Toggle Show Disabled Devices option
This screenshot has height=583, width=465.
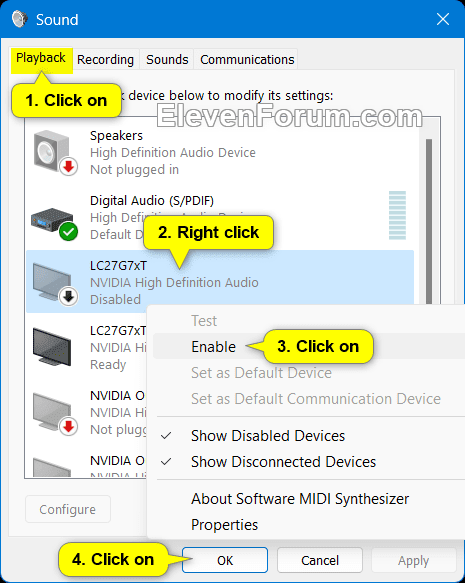(268, 436)
